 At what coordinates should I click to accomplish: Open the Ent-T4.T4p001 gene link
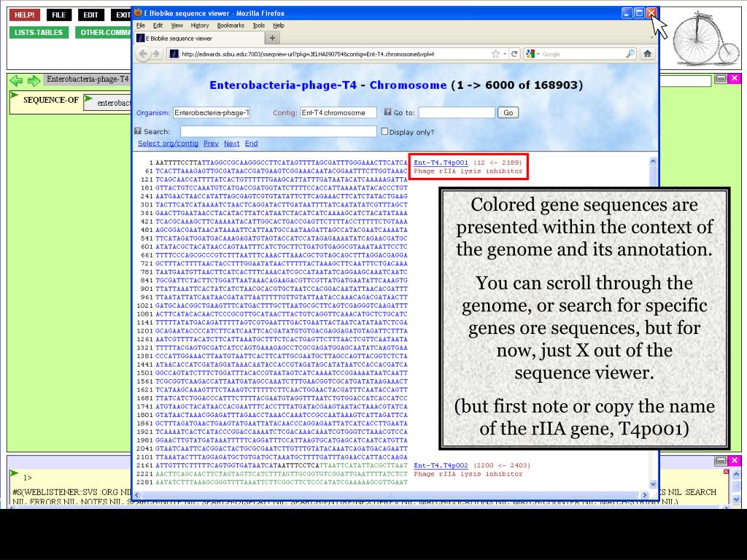(441, 163)
